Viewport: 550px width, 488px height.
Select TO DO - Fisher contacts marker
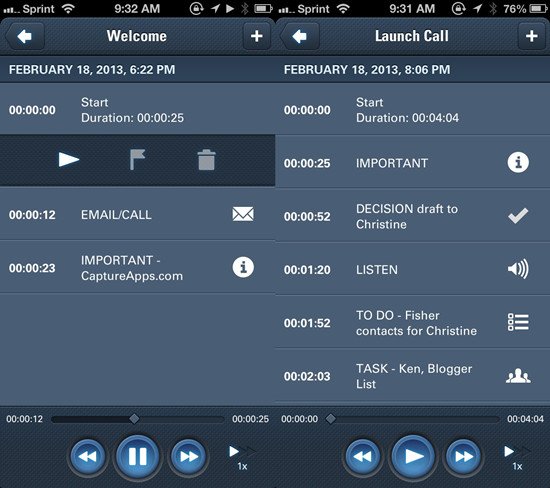pyautogui.click(x=412, y=322)
